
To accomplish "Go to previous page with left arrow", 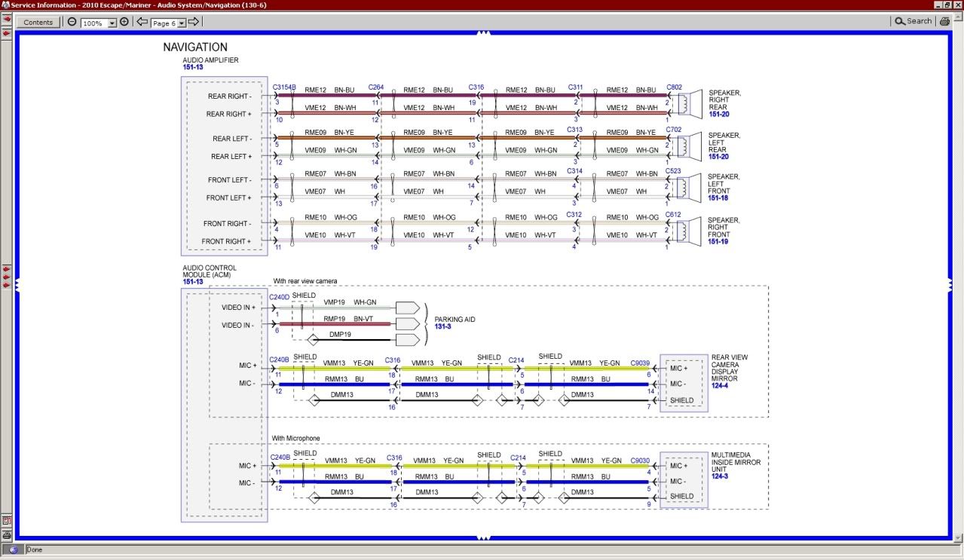I will [142, 22].
